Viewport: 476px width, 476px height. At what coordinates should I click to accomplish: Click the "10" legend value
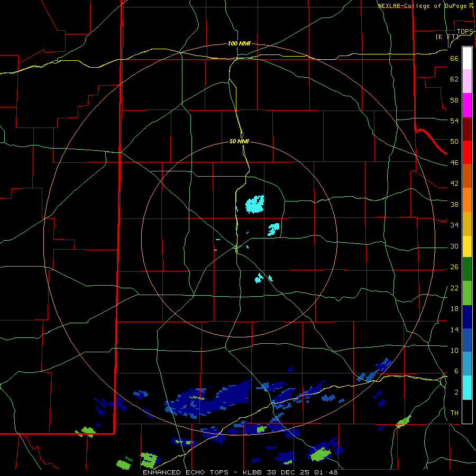coord(454,350)
